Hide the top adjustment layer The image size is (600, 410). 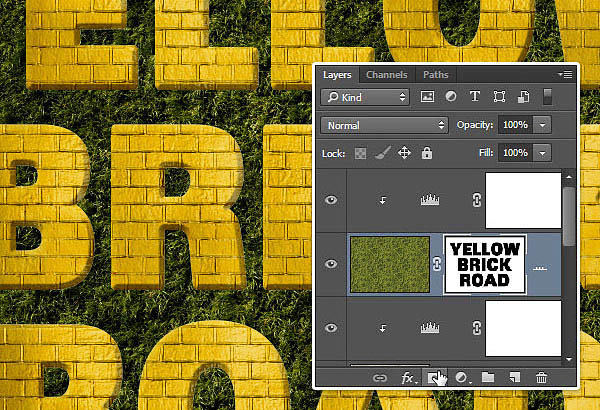(x=331, y=200)
